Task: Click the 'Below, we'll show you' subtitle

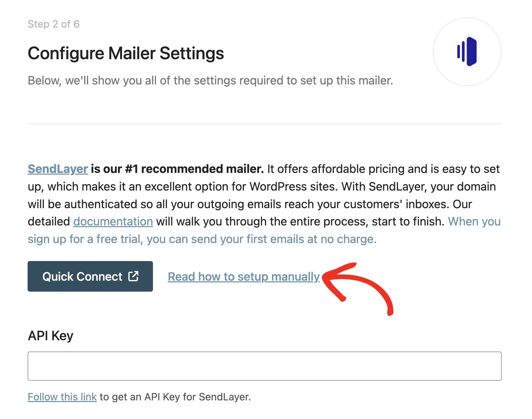Action: (210, 80)
